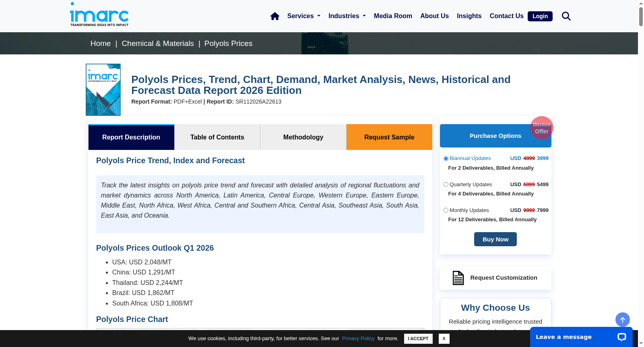644x347 pixels.
Task: Click 'Polyols Price Trend, Index and Forecast' heading
Action: point(170,161)
